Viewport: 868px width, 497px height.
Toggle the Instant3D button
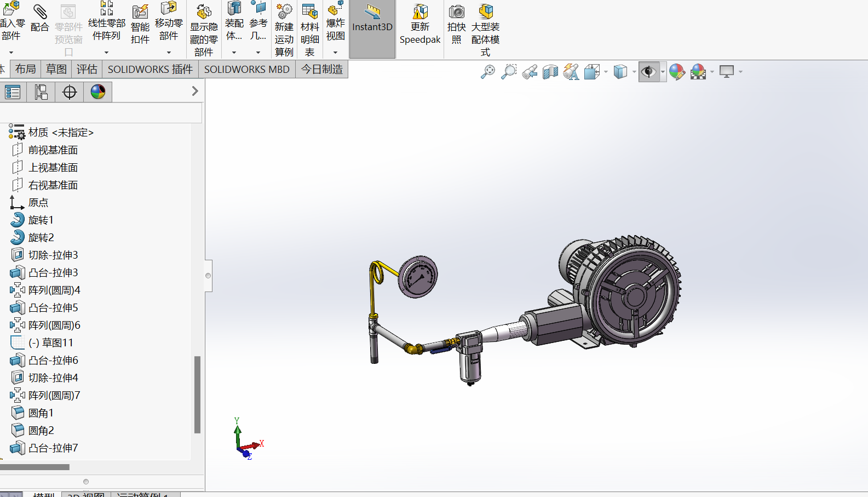click(372, 29)
